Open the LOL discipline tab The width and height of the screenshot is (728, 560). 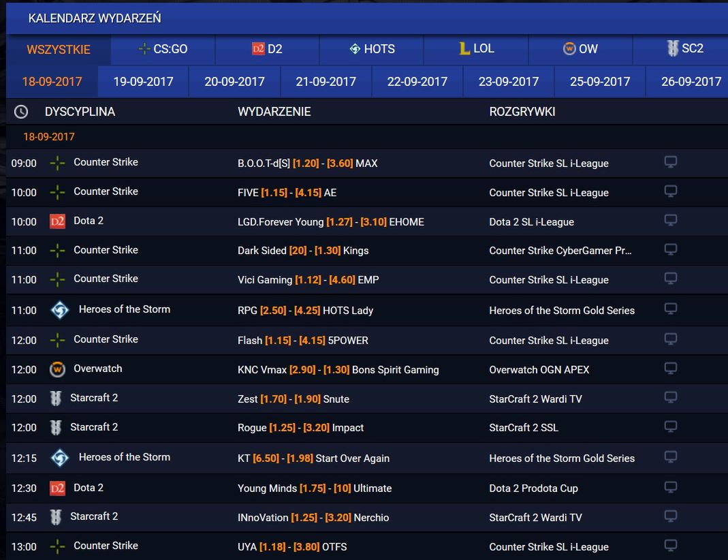(476, 49)
